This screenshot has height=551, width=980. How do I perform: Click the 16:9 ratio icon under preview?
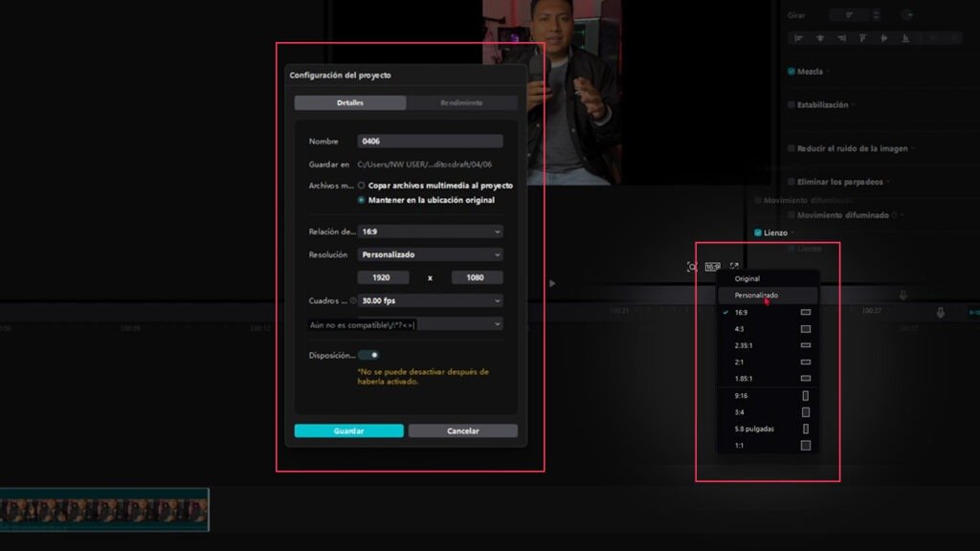coord(712,267)
